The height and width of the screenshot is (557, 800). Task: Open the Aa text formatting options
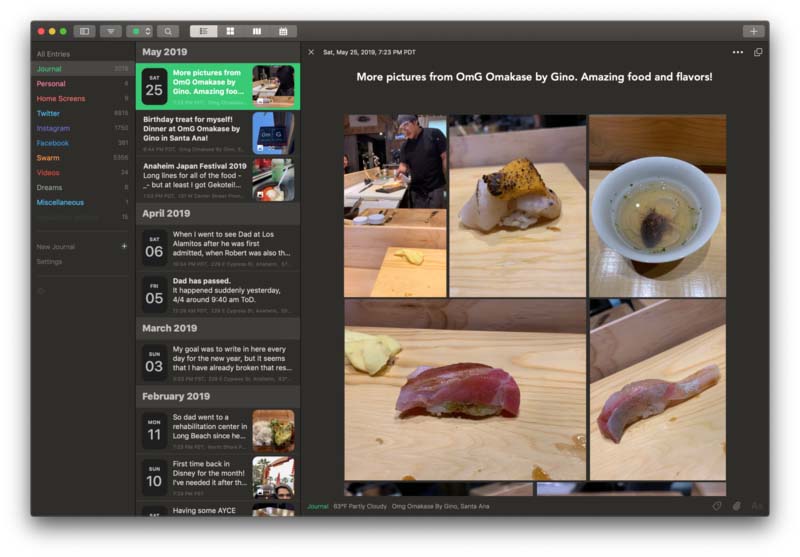pyautogui.click(x=757, y=506)
